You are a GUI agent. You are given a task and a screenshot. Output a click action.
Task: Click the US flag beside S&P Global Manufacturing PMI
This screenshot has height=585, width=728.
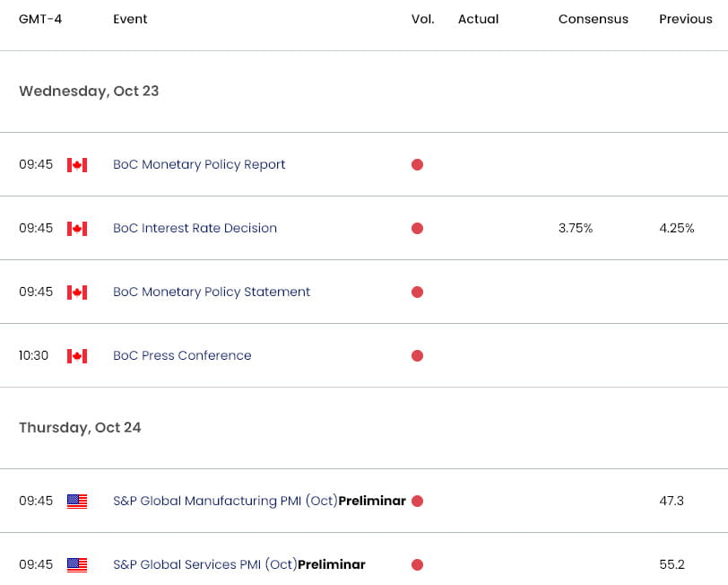click(78, 501)
